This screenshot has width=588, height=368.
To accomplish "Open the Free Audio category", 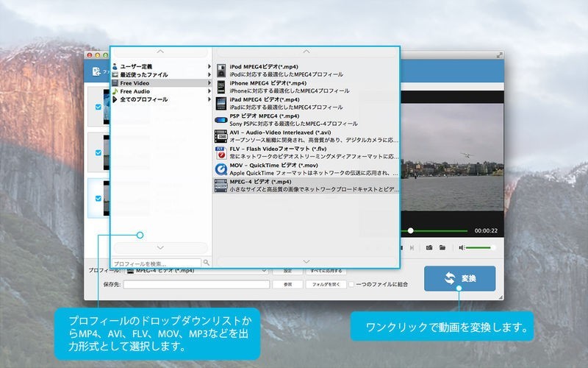I will (136, 91).
